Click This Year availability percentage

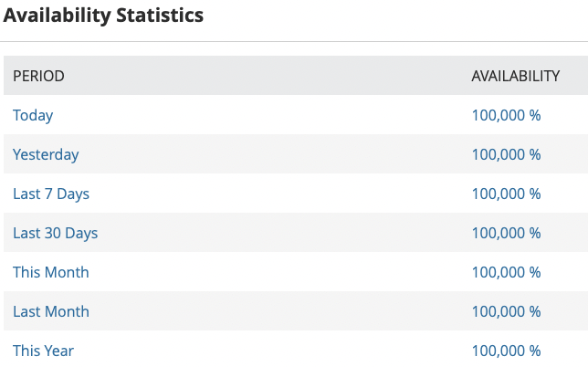pyautogui.click(x=506, y=351)
